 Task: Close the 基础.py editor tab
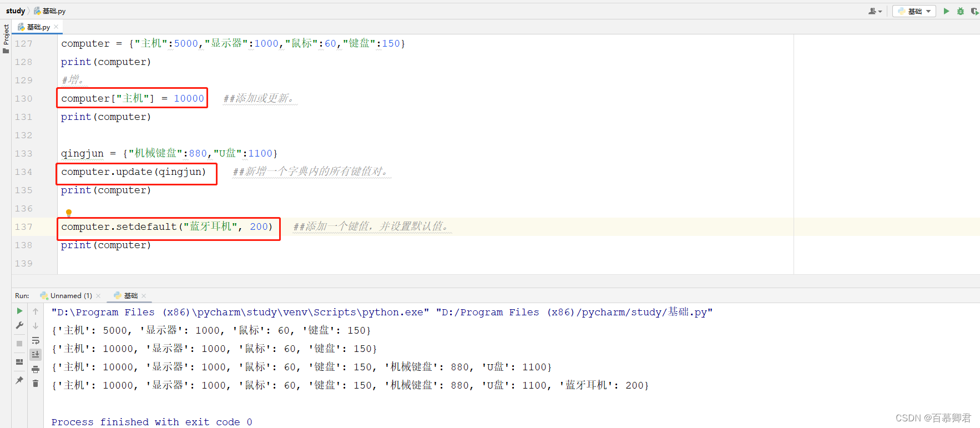coord(56,27)
